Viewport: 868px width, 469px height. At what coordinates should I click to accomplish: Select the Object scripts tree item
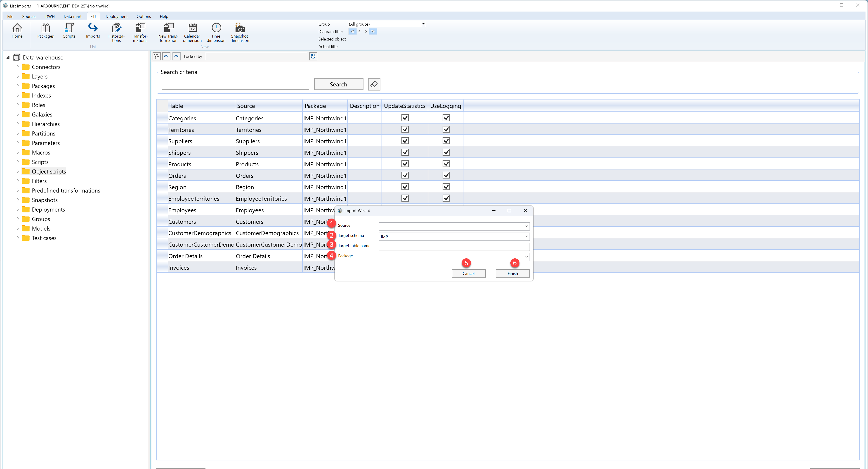(x=49, y=171)
